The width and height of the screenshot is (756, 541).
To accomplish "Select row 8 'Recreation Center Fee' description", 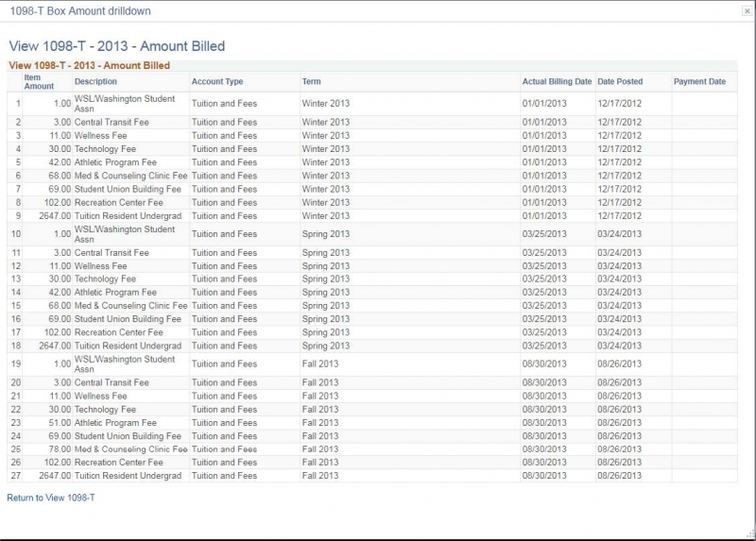I will tap(119, 203).
